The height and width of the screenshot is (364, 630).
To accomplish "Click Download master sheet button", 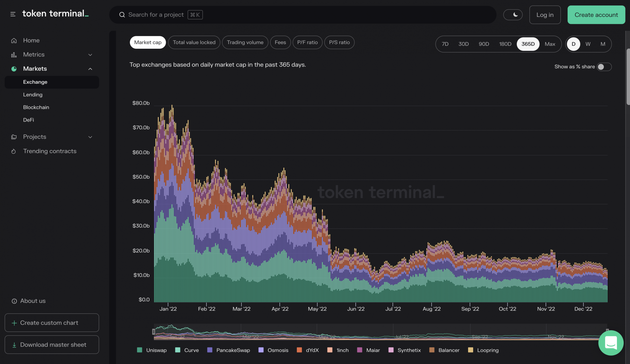I will (52, 345).
